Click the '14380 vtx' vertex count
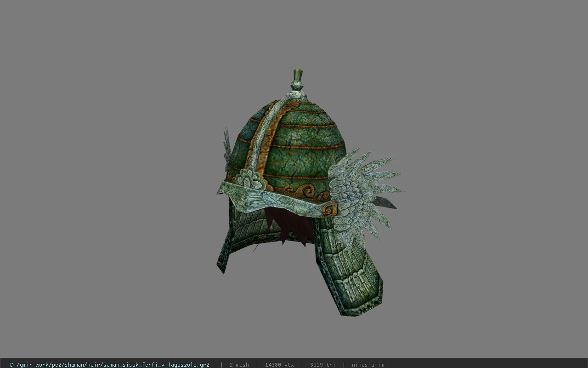The image size is (588, 368). tap(279, 365)
